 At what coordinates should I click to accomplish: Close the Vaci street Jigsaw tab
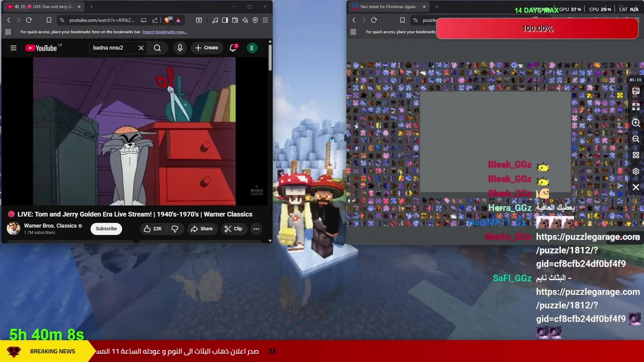coord(424,7)
